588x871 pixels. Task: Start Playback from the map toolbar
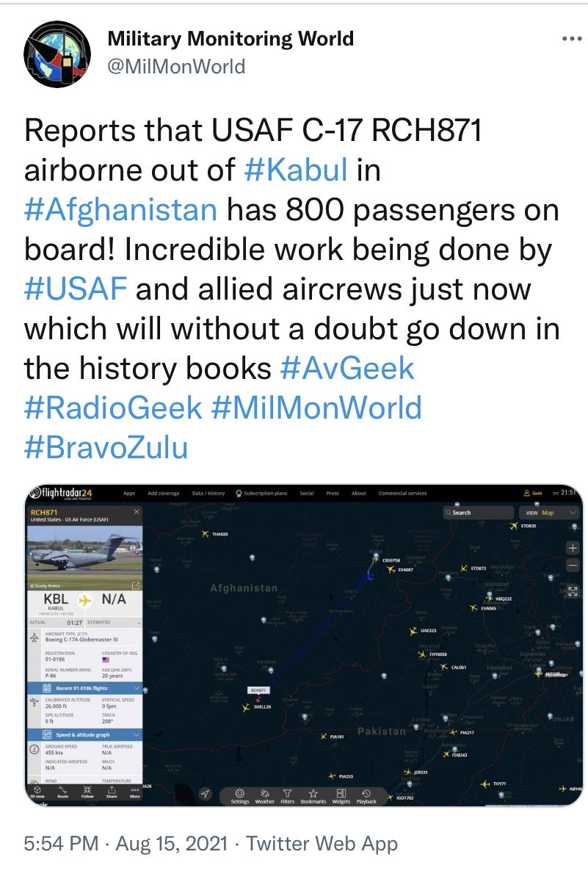click(366, 796)
